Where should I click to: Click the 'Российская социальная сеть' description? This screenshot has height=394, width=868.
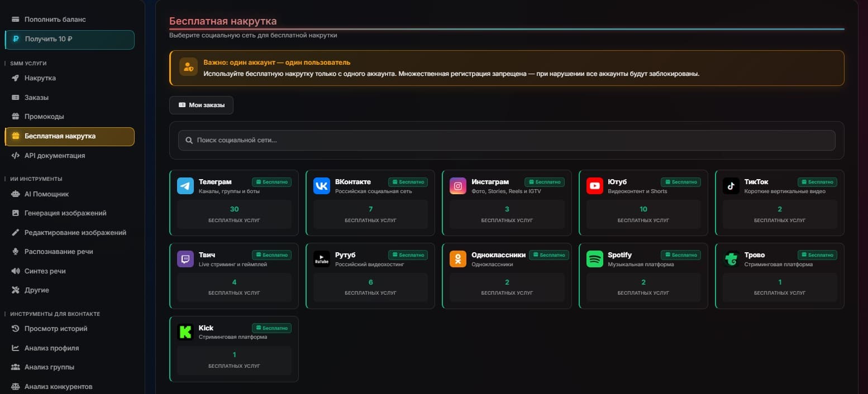[x=374, y=191]
